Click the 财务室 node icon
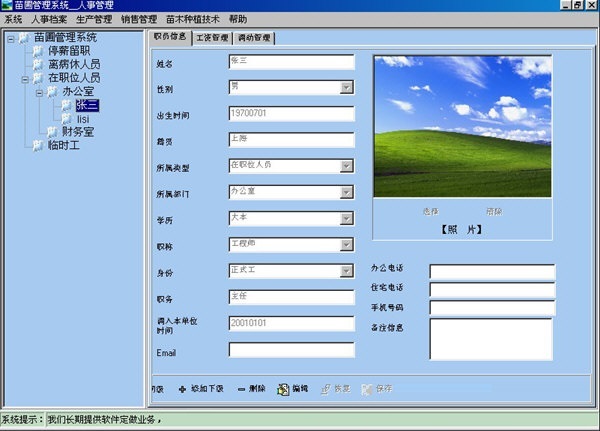600x431 pixels. tap(52, 132)
